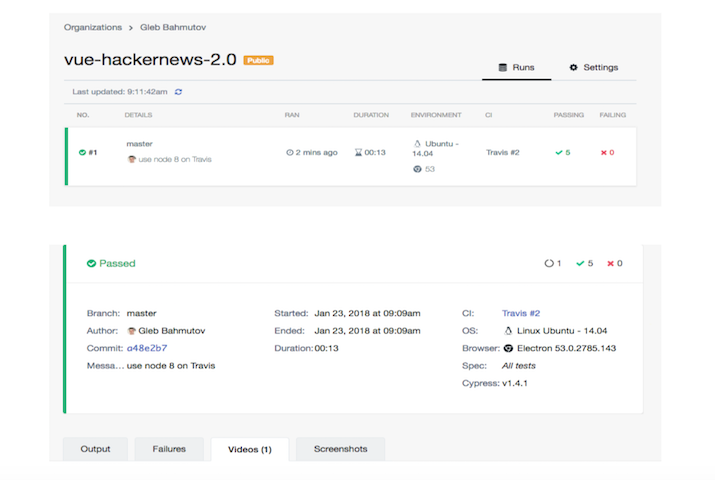Click the Linux penguin icon in the Environment column
Image resolution: width=715 pixels, height=480 pixels.
point(417,143)
